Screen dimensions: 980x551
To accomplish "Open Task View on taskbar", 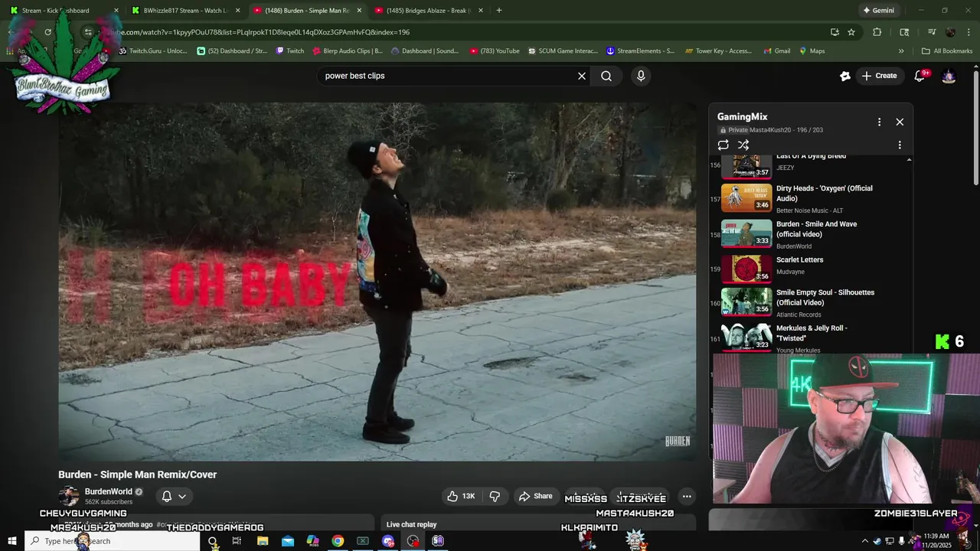I will pyautogui.click(x=237, y=541).
